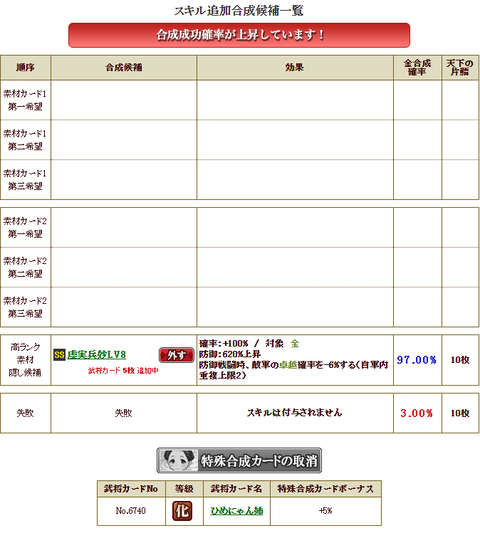Click the 素材カード1 第一希望 row label
Viewport: 480px width, 533px height.
[x=25, y=100]
